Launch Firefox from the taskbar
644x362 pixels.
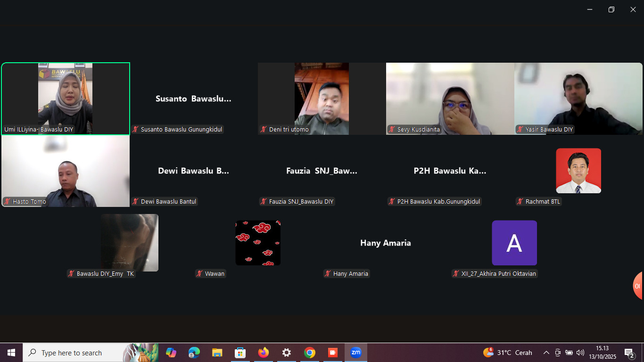click(x=263, y=353)
